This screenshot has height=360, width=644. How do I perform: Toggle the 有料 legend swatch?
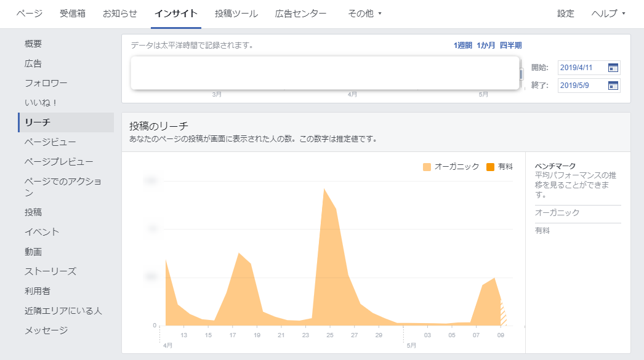490,167
